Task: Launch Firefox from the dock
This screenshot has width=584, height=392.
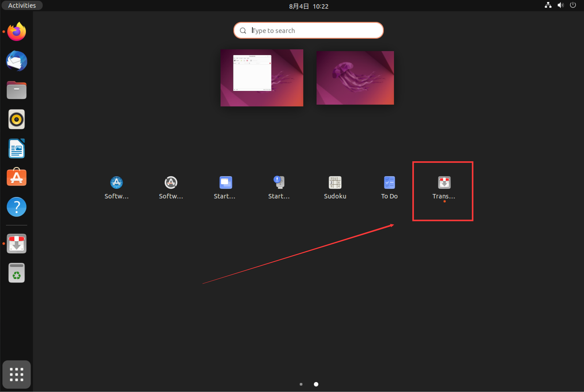Action: (x=17, y=32)
